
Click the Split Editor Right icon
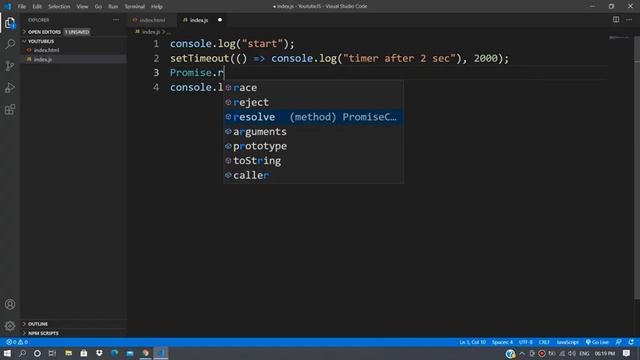coord(616,20)
